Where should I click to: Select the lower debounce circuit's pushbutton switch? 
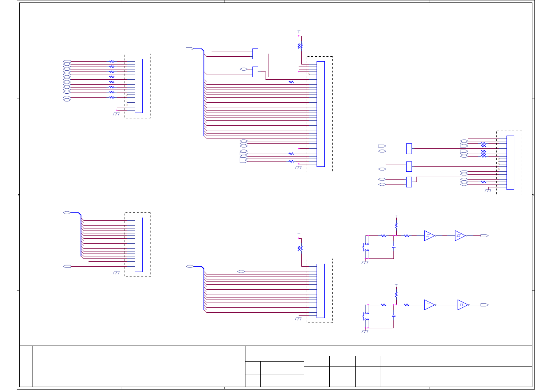click(x=365, y=316)
